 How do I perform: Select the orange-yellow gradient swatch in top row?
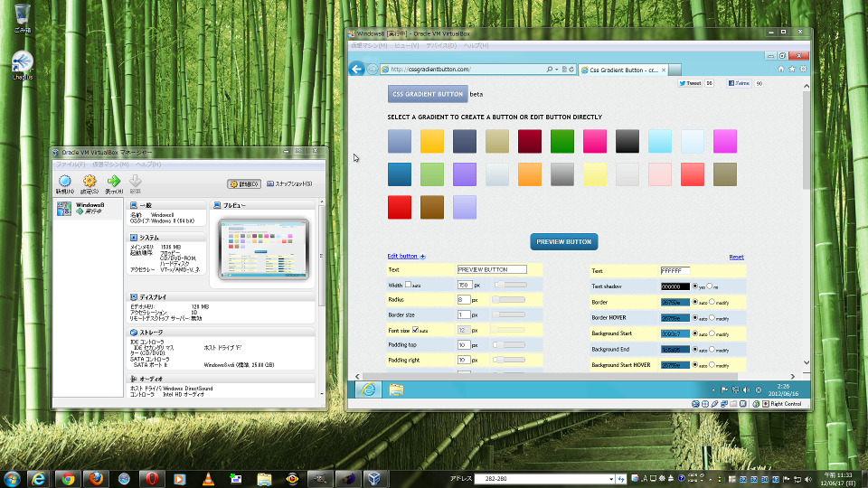(x=432, y=141)
